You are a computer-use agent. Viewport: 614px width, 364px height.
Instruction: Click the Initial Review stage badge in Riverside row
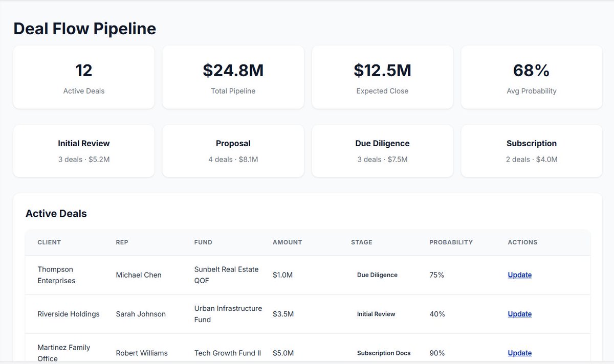pos(376,314)
